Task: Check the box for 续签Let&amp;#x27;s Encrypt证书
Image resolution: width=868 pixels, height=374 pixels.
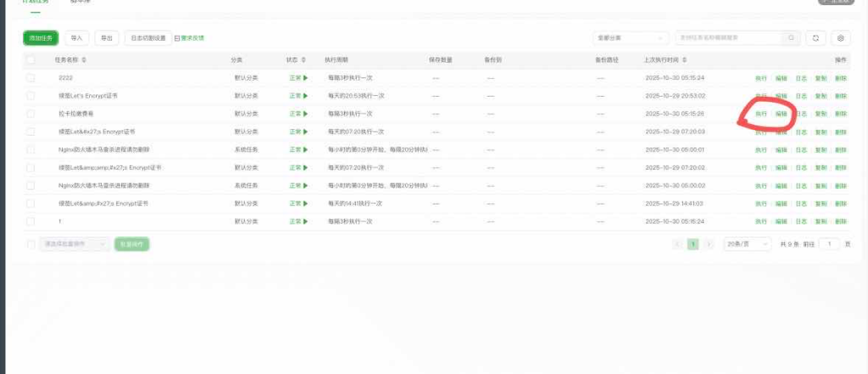Action: [31, 204]
